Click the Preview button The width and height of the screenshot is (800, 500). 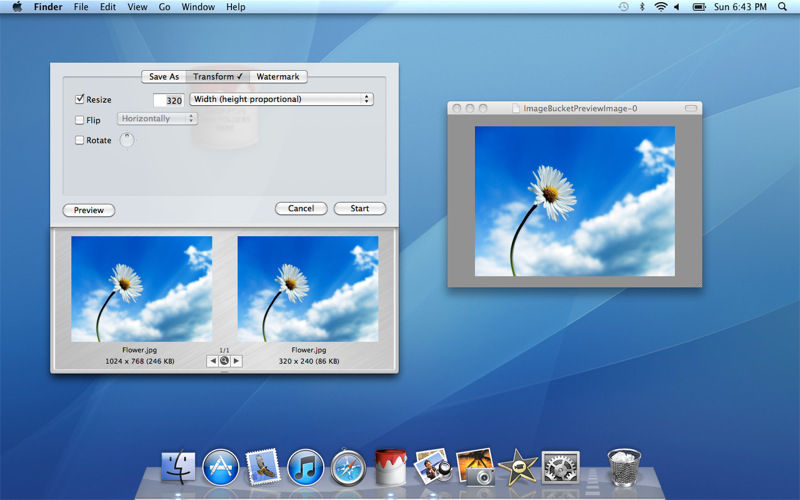pyautogui.click(x=89, y=210)
